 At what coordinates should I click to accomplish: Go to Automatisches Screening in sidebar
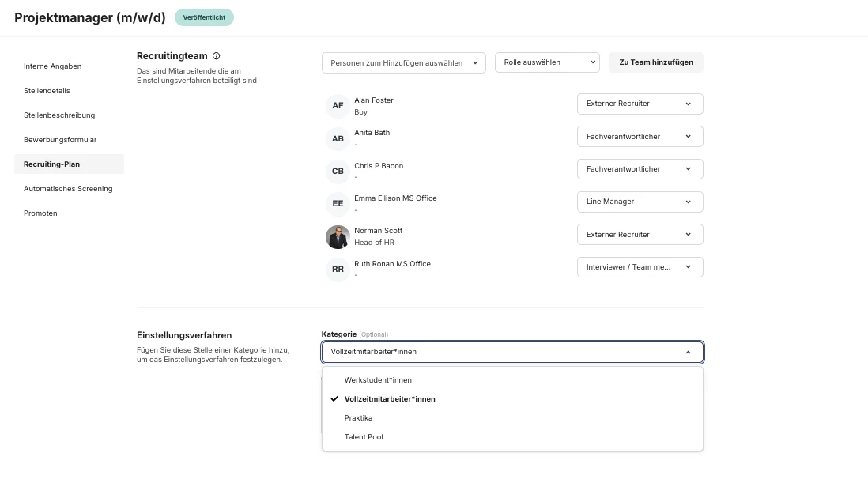pos(68,189)
